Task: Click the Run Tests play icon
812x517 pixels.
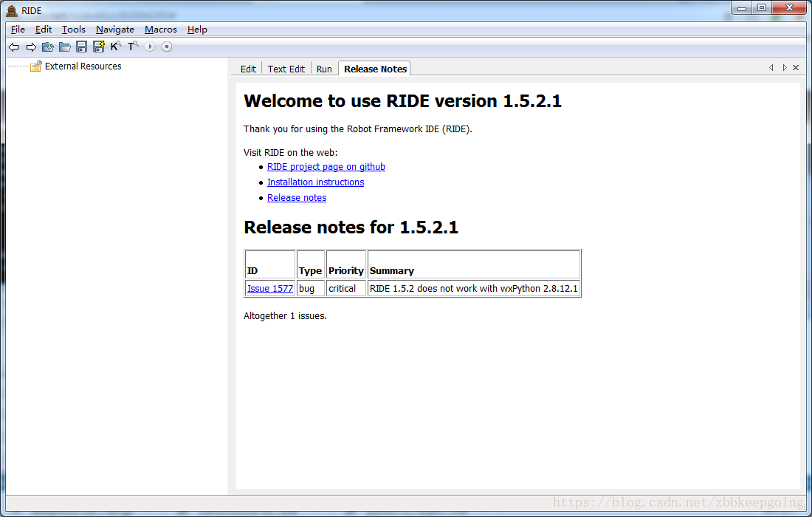Action: pos(150,47)
